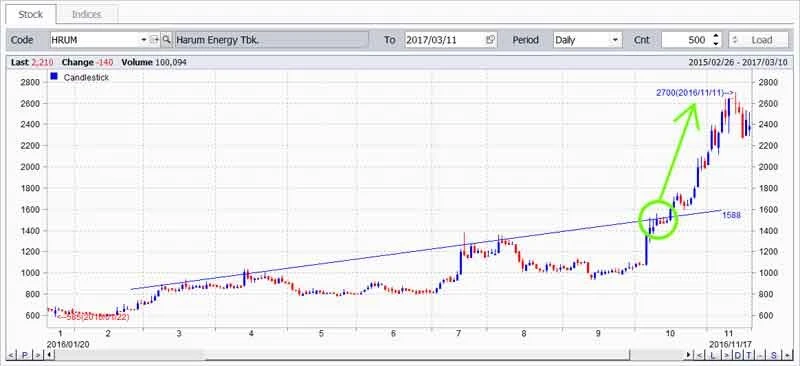Click the scrollbar left arrow

pyautogui.click(x=50, y=355)
